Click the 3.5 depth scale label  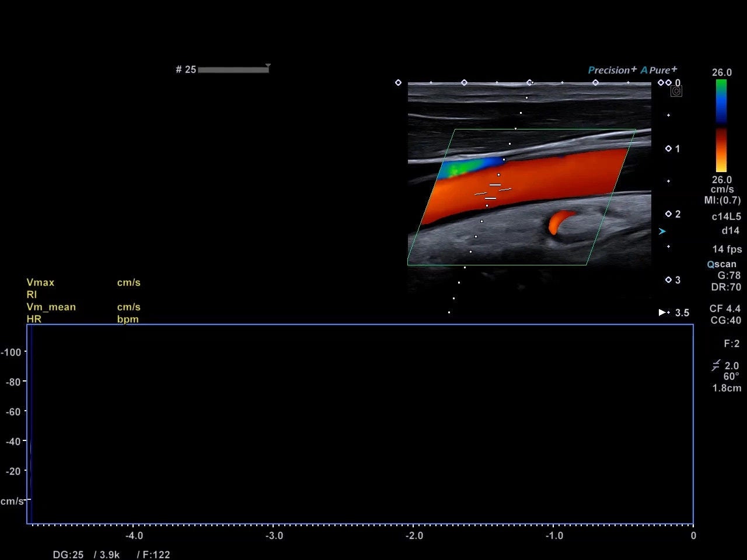click(x=682, y=313)
